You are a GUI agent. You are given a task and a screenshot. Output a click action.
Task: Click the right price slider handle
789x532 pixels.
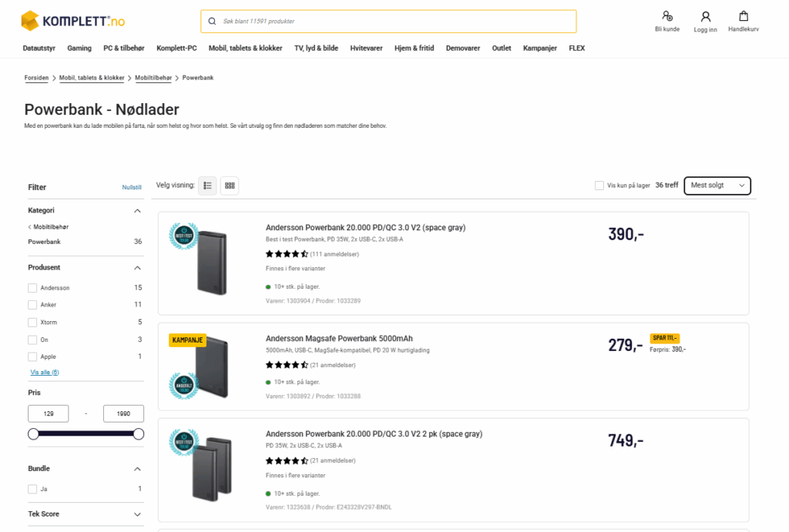point(139,434)
